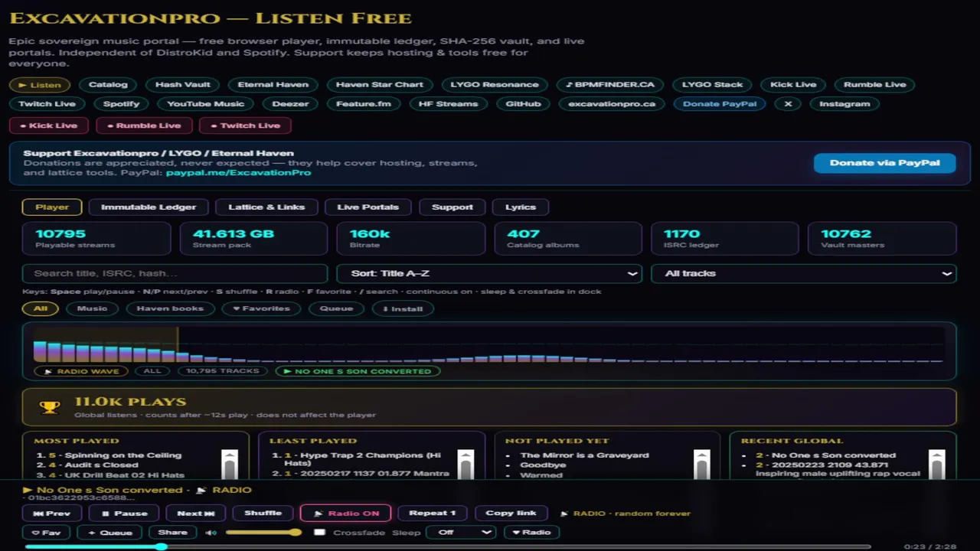Select the All filter chip

tap(41, 308)
